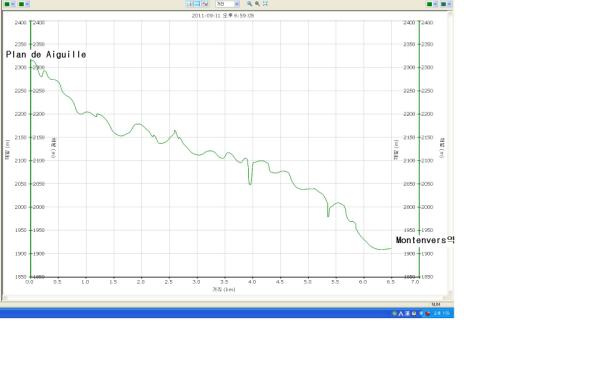Click the third graph-style icon in the center toolbar

click(x=205, y=4)
